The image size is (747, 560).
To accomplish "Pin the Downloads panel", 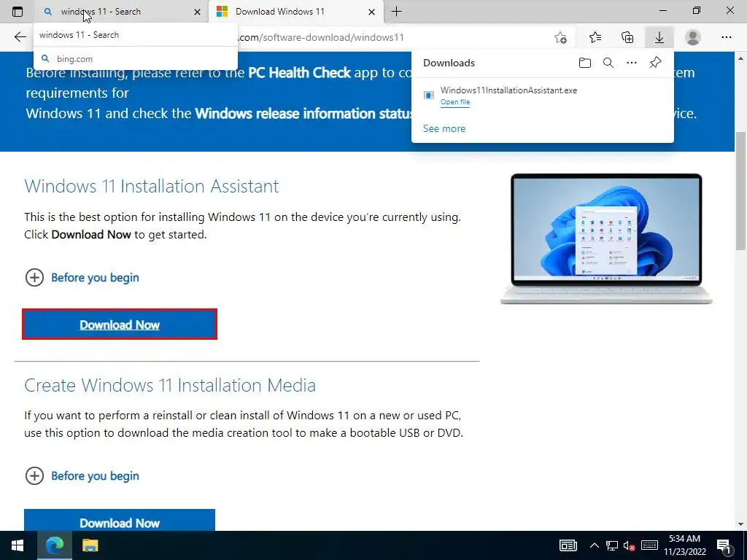I will [656, 63].
